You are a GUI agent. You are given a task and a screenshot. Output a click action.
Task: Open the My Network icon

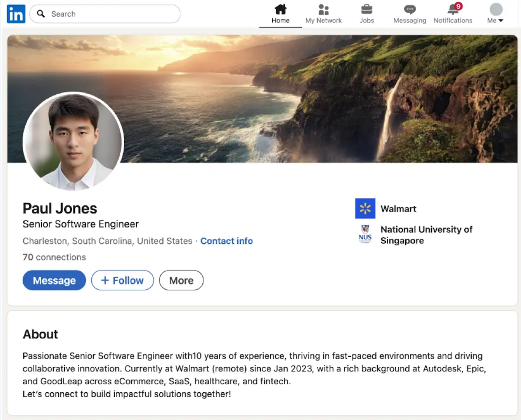pos(323,9)
